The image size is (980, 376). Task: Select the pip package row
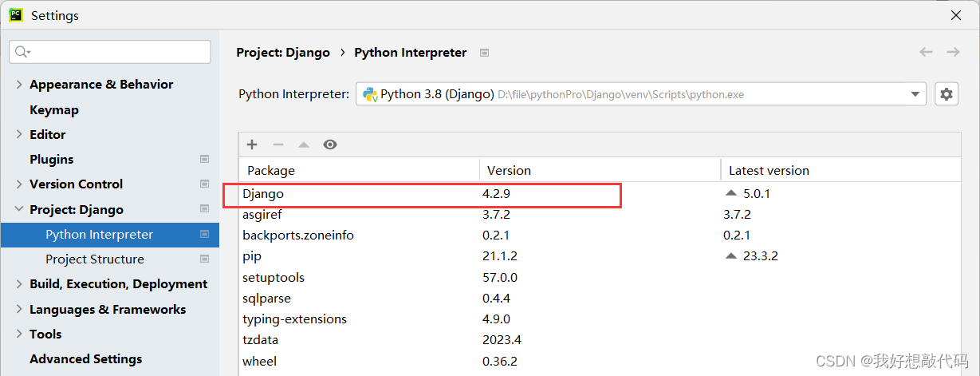coord(600,256)
